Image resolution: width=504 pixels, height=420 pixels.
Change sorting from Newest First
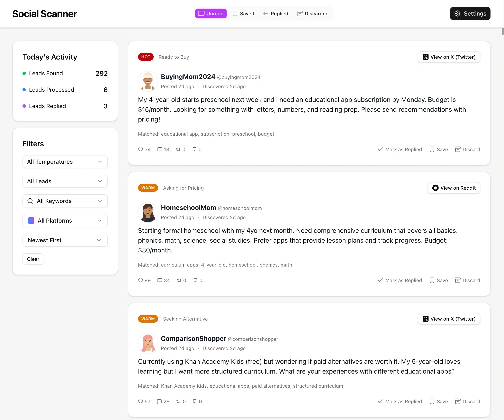tap(65, 240)
